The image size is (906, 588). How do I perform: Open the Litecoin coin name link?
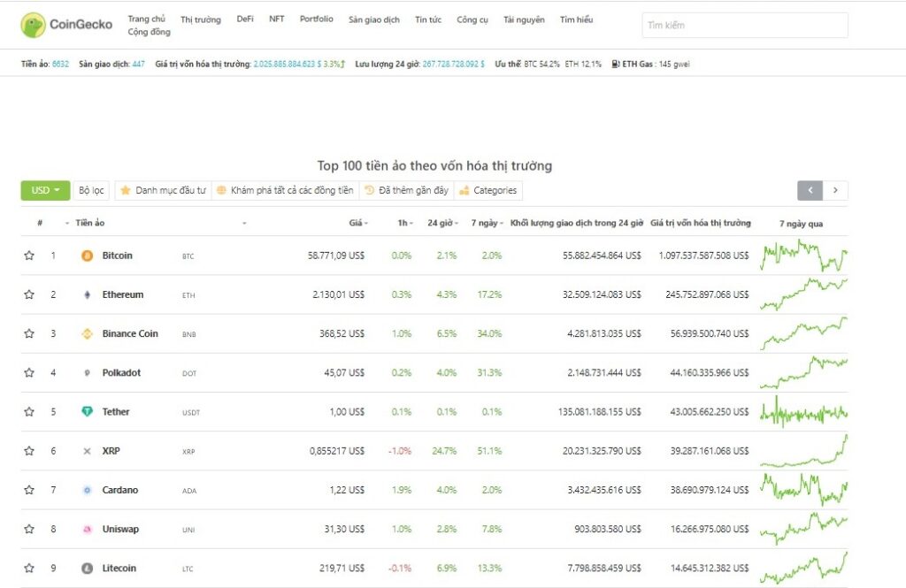[119, 568]
